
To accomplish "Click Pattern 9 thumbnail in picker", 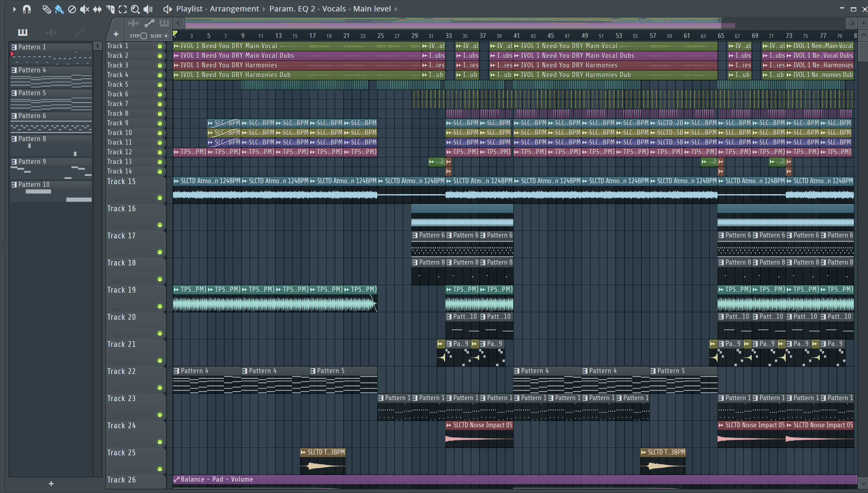I will pyautogui.click(x=51, y=172).
